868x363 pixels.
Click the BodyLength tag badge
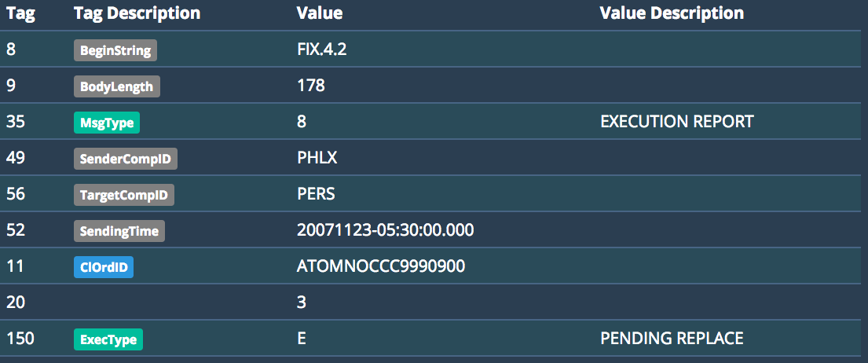117,86
